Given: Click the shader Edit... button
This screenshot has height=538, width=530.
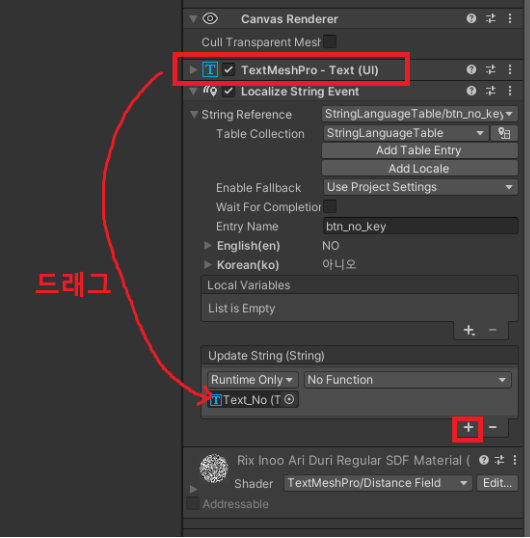Looking at the screenshot, I should [497, 483].
